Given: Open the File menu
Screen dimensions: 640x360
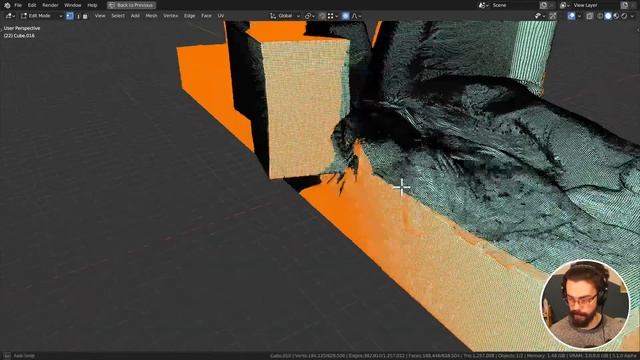Looking at the screenshot, I should [18, 5].
